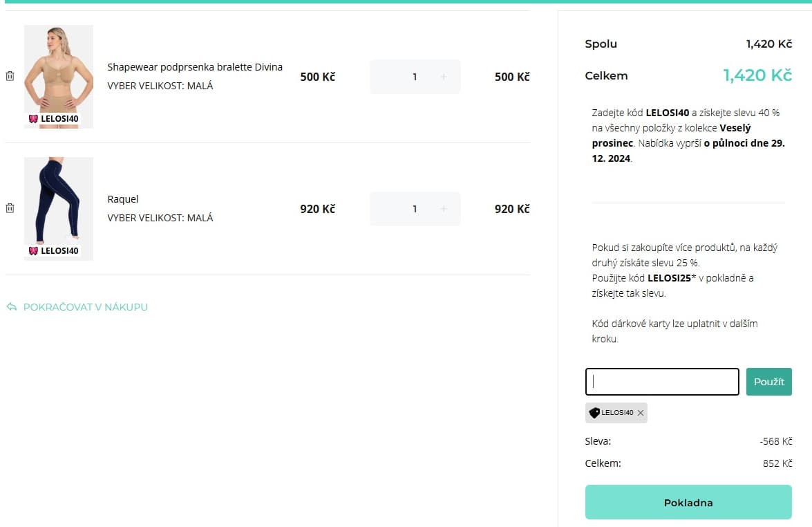Delete the Shapewear bralette Divina item via trash icon
Viewport: 812px width, 527px height.
[x=10, y=76]
